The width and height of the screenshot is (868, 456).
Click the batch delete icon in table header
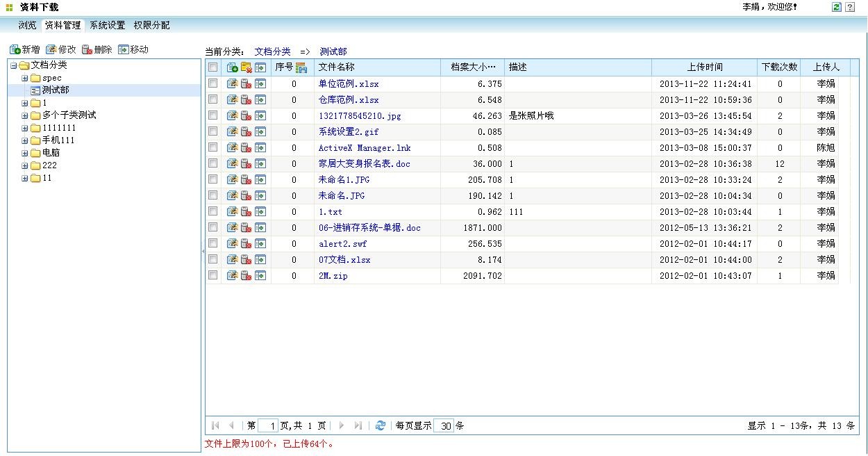click(x=247, y=67)
